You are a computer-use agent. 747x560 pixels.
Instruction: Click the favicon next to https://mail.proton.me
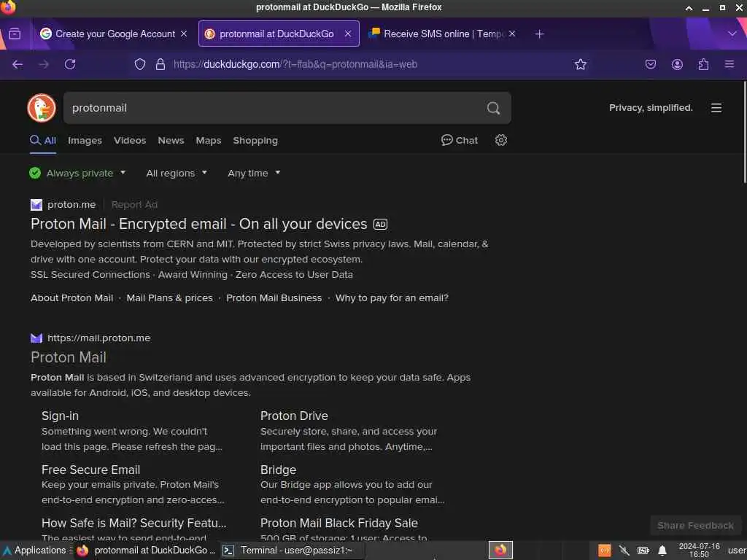click(x=36, y=338)
